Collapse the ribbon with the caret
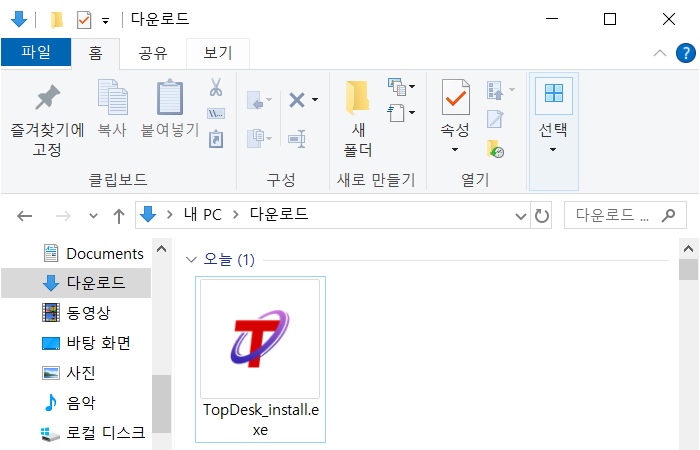This screenshot has width=700, height=450. pyautogui.click(x=660, y=54)
